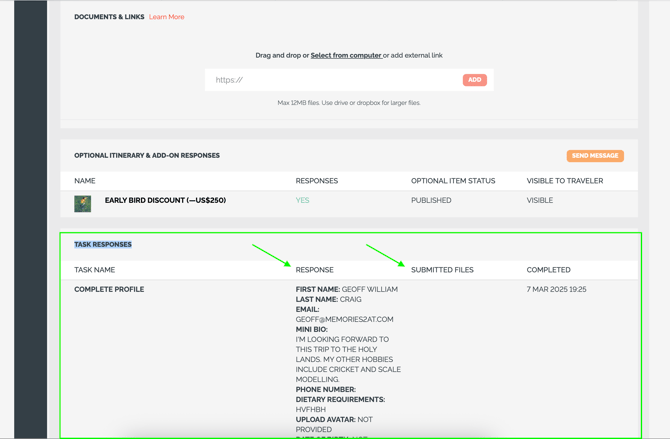Click the 7 MAR 2025 completed date
Viewport: 670px width, 439px height.
[x=556, y=289]
